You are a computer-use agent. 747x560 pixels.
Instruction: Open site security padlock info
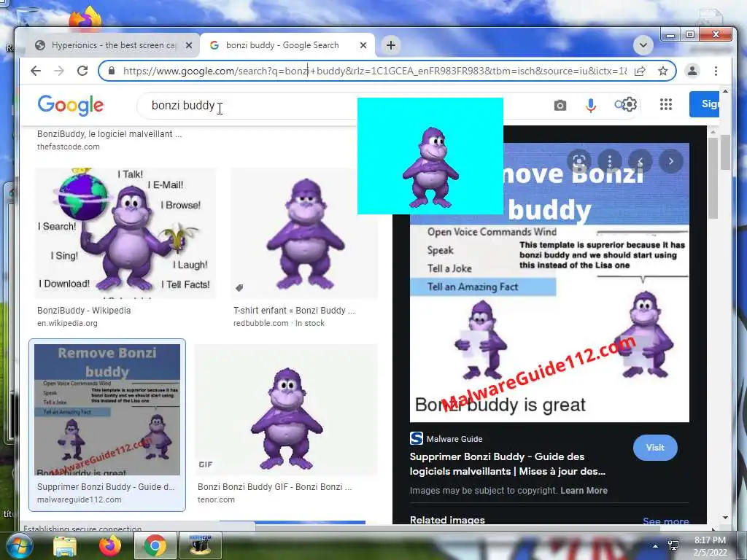point(112,71)
